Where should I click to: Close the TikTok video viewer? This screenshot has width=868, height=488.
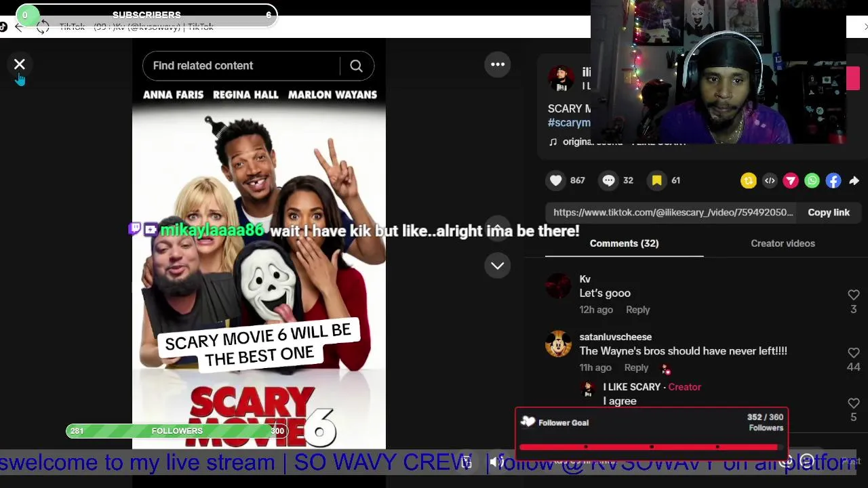[20, 64]
